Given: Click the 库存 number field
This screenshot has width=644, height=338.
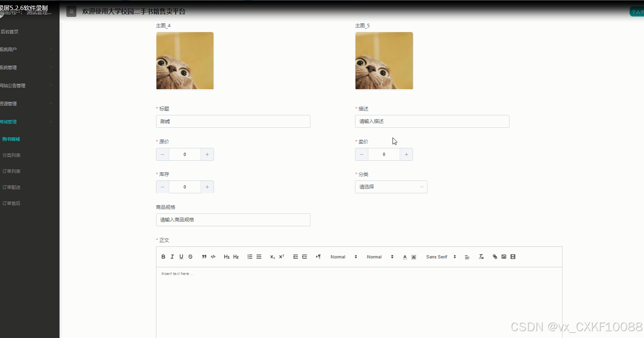Looking at the screenshot, I should [185, 187].
